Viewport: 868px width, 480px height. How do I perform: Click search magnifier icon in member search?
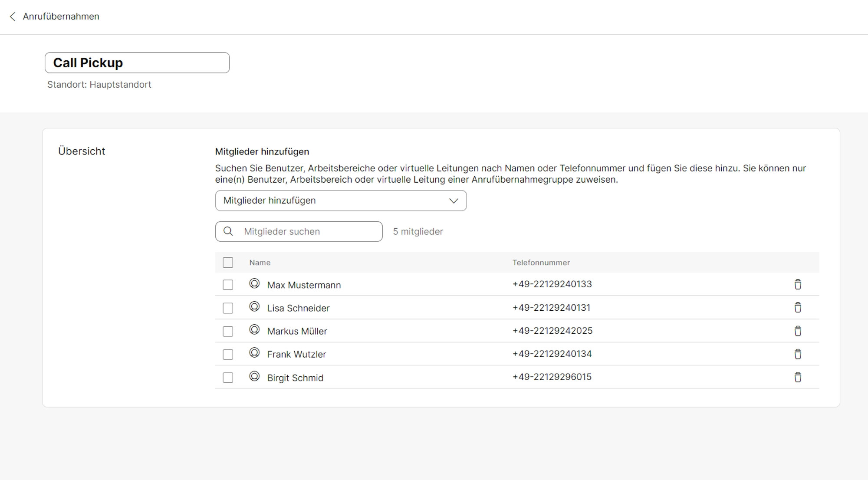[228, 231]
